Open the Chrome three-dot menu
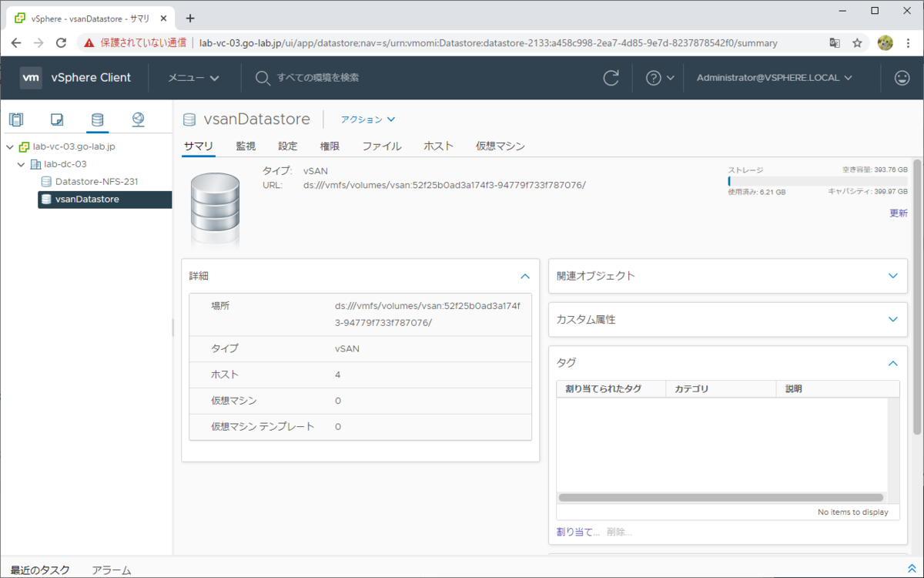The height and width of the screenshot is (578, 924). [x=909, y=43]
